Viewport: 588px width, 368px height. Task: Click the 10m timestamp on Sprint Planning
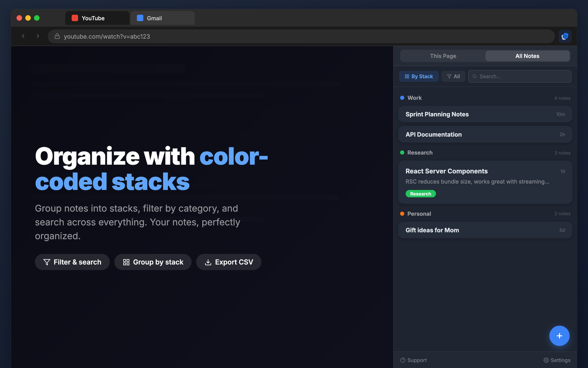[560, 114]
